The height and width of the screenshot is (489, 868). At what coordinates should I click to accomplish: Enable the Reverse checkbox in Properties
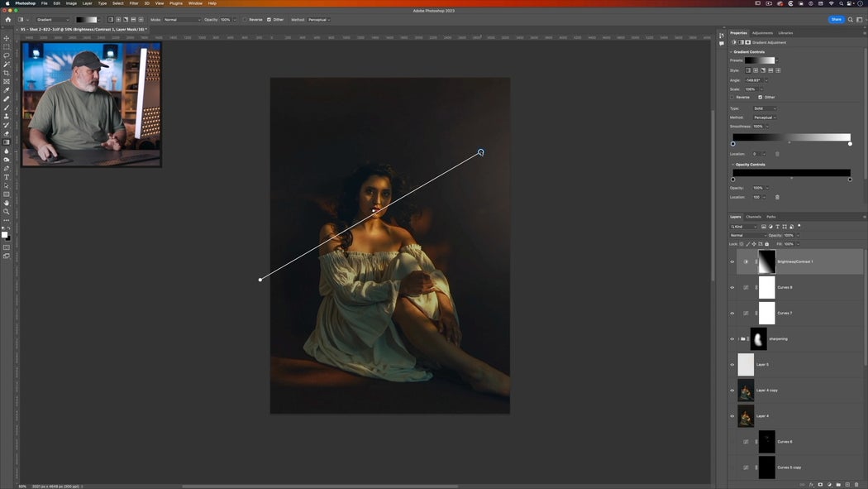point(732,97)
